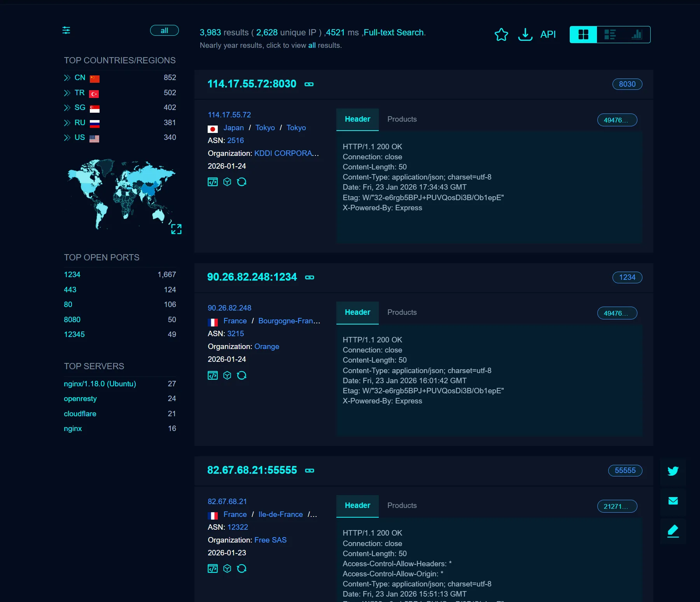Open the filters icon at top left
Viewport: 700px width, 602px height.
tap(66, 30)
